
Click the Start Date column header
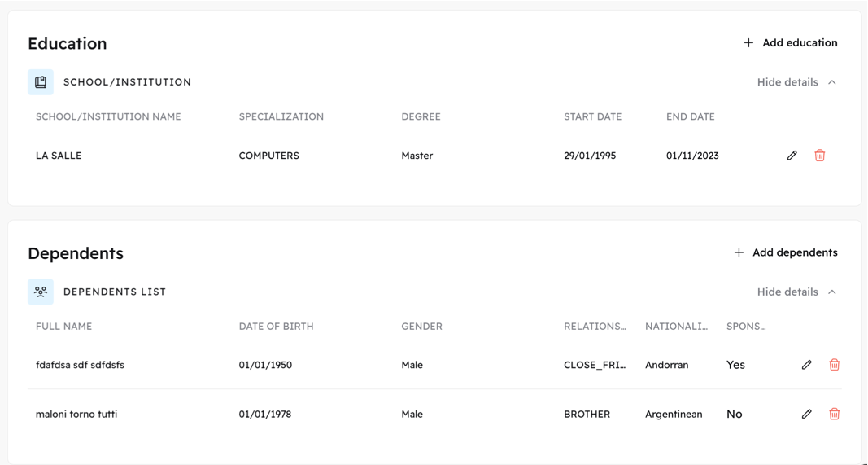tap(592, 117)
